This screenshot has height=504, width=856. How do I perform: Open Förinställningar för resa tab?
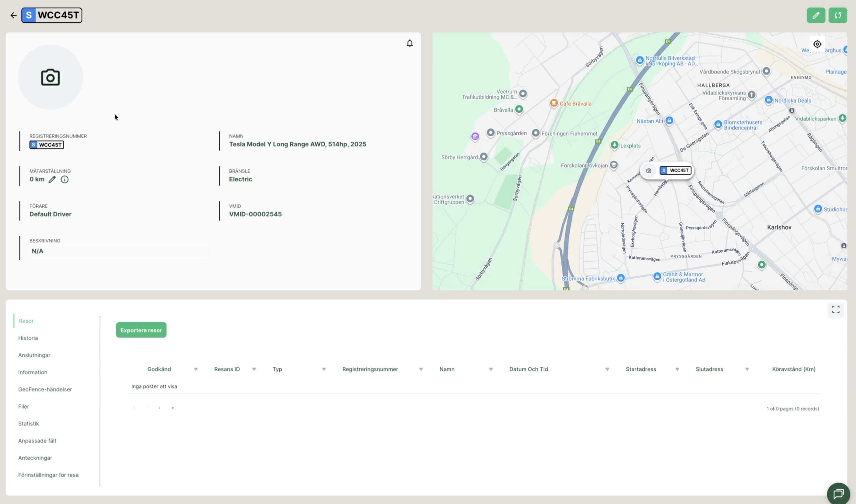(x=48, y=475)
